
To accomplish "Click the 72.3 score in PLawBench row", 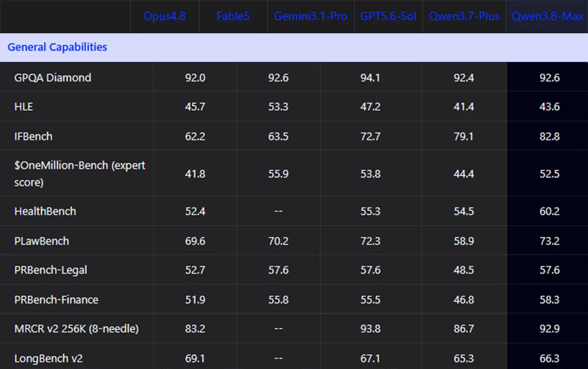I will pos(370,241).
